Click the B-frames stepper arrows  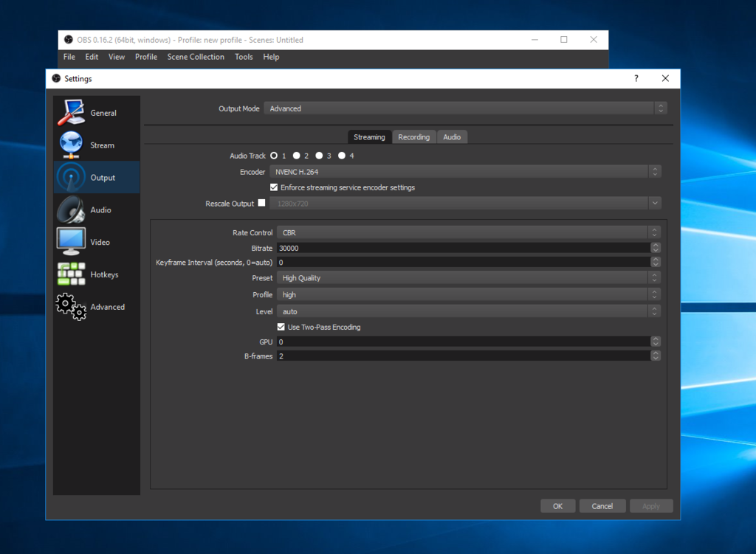tap(656, 356)
